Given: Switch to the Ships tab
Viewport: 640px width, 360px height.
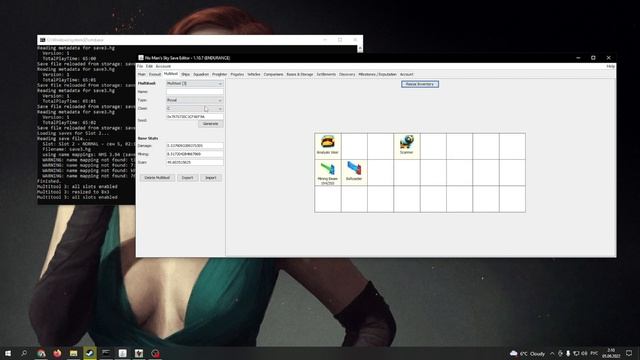Looking at the screenshot, I should pos(185,74).
